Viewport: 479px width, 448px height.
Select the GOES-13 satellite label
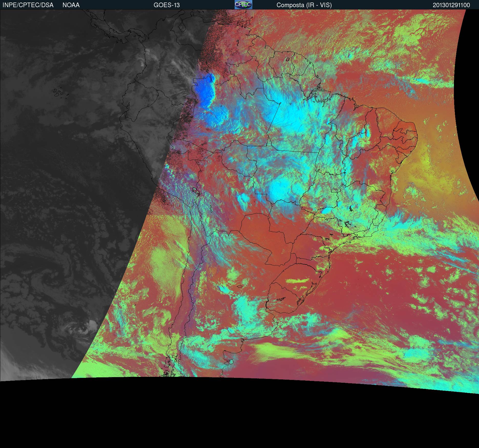[x=166, y=5]
